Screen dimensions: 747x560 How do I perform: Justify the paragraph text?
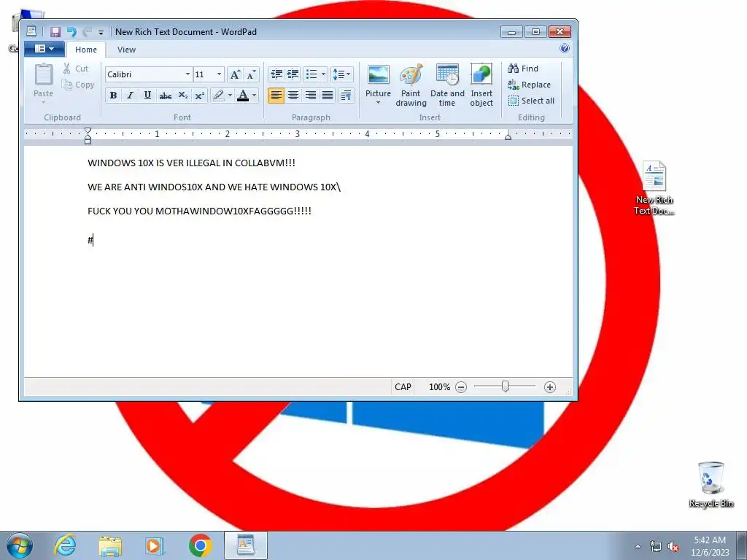(328, 96)
